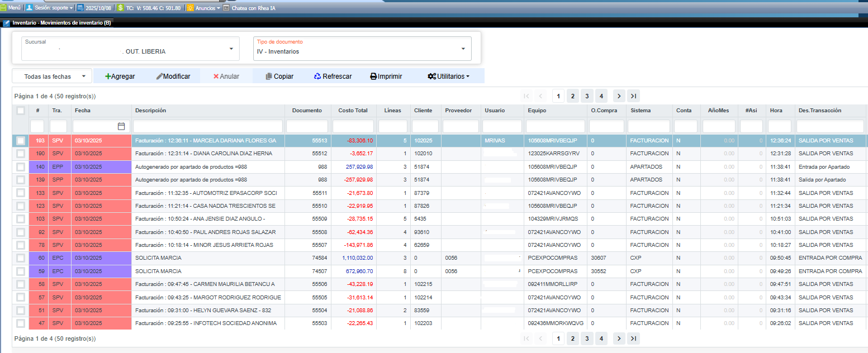Click the green plus Agregar icon
The height and width of the screenshot is (353, 868).
click(108, 77)
